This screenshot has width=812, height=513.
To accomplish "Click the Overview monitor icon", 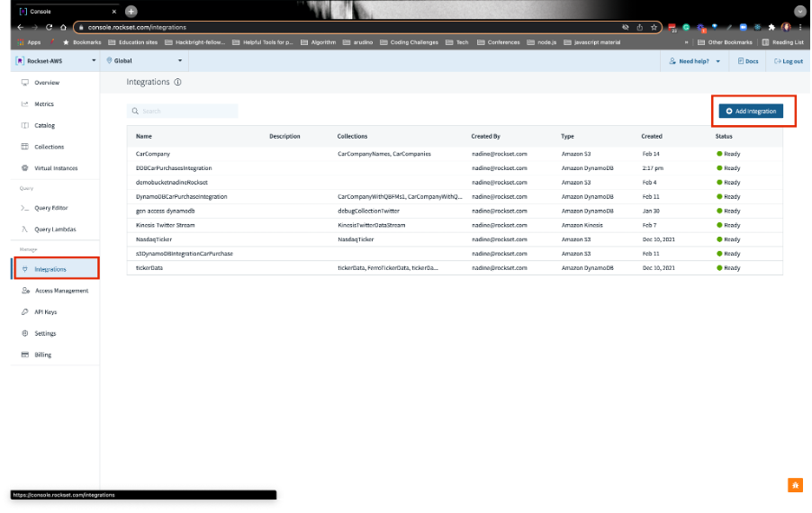I will point(25,83).
